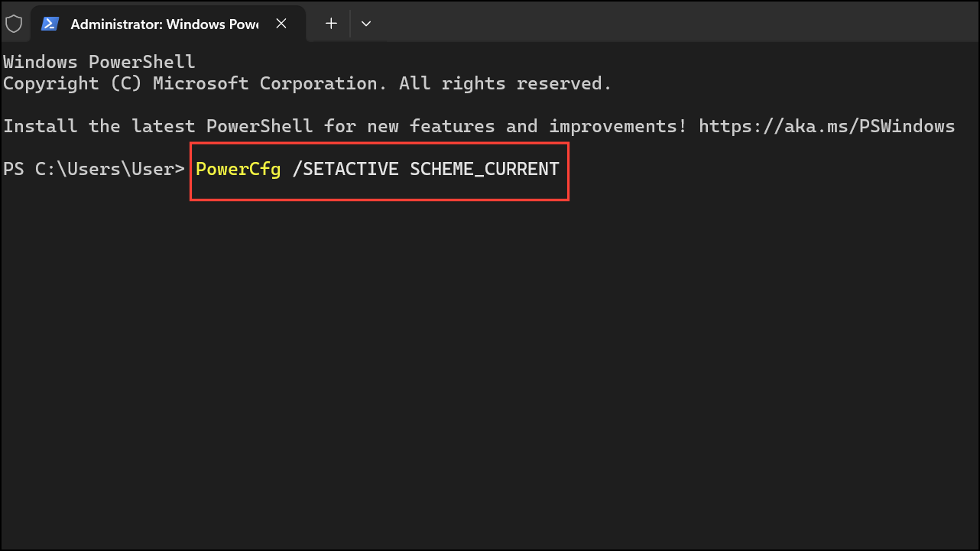Screen dimensions: 980x551
Task: Click the Windows PowerShell header line
Action: pyautogui.click(x=99, y=62)
